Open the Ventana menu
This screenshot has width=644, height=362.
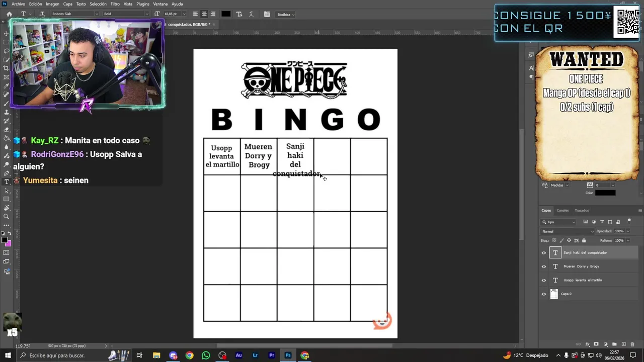tap(160, 4)
